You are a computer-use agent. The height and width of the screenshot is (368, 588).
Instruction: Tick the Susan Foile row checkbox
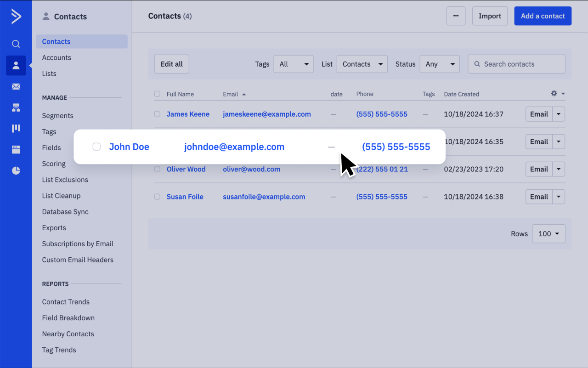click(x=157, y=197)
